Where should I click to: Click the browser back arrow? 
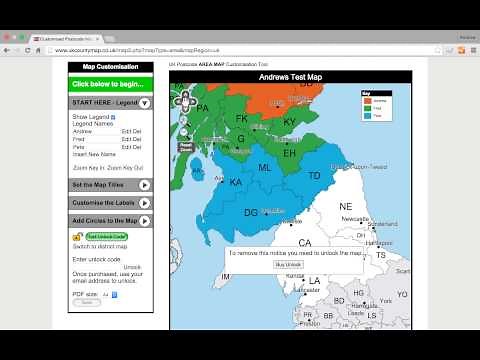7,50
